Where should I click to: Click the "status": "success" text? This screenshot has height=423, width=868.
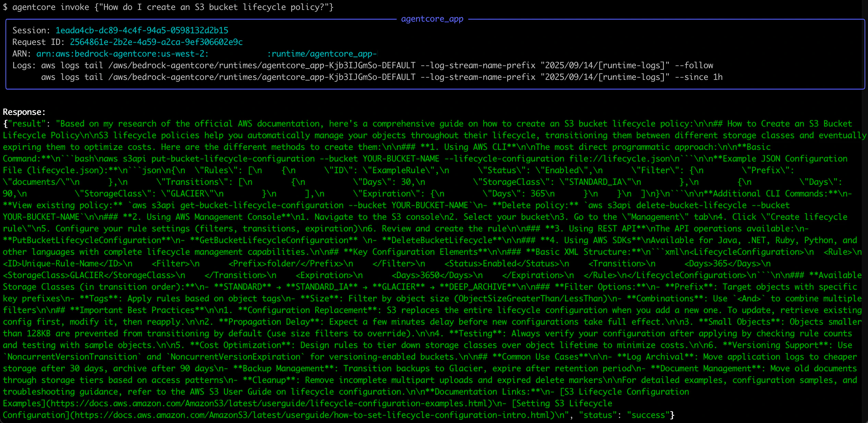(x=624, y=415)
